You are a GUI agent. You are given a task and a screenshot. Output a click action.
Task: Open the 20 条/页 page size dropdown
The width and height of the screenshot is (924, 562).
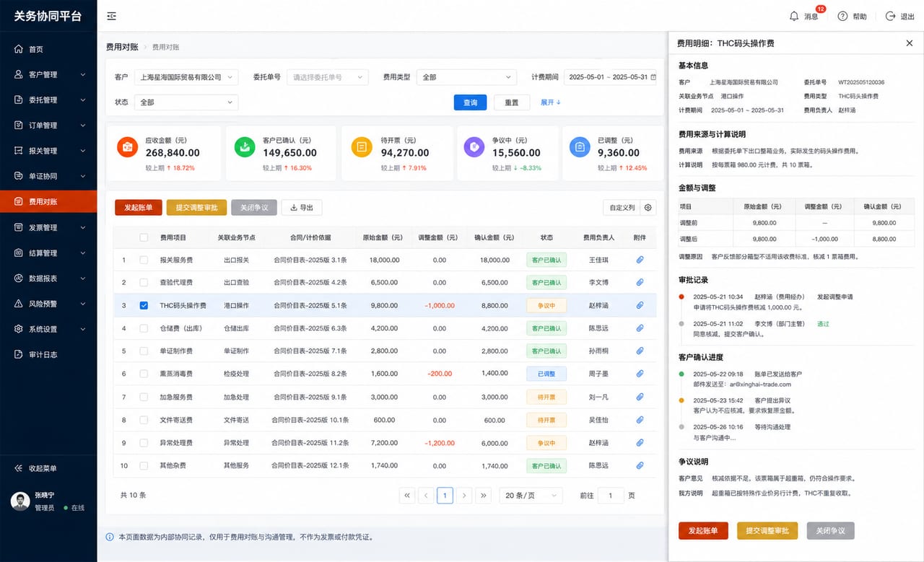tap(531, 495)
